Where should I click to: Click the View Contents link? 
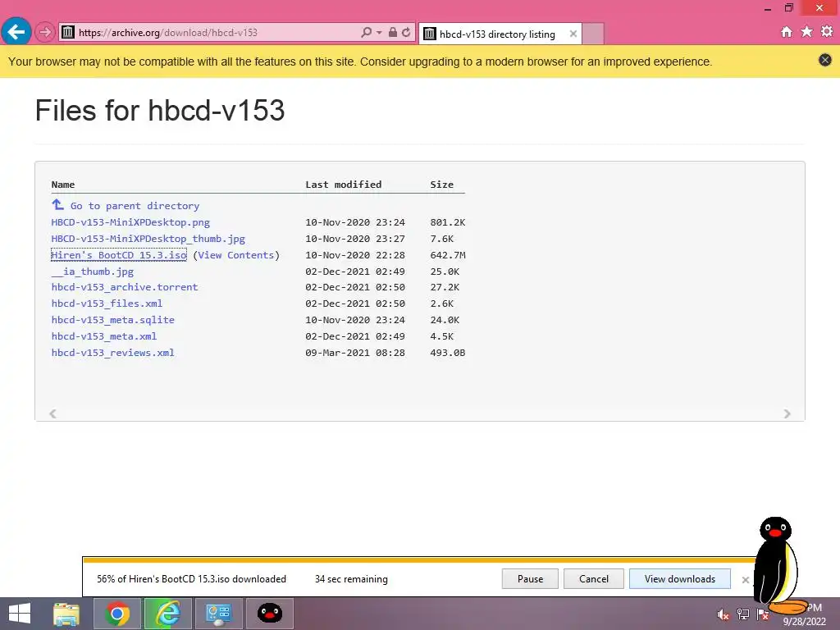(235, 255)
